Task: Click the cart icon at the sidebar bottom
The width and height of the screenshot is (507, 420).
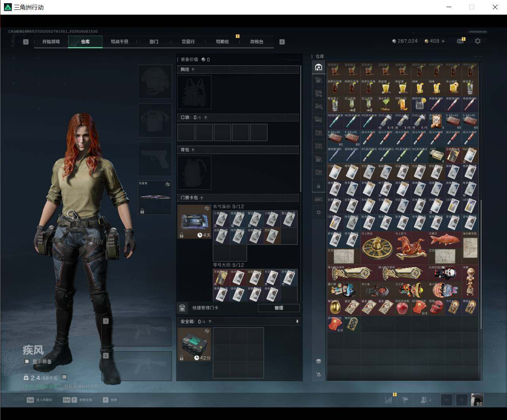Action: coord(319,374)
